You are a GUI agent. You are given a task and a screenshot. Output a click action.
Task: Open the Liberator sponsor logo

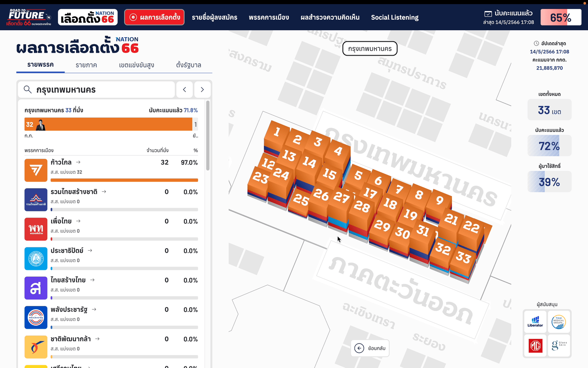click(535, 322)
